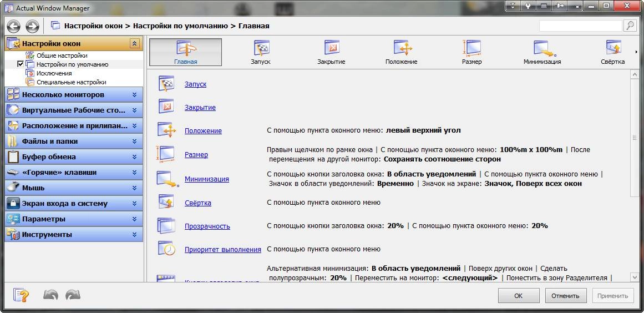The image size is (644, 313).
Task: Open the Закрытие link
Action: [200, 108]
